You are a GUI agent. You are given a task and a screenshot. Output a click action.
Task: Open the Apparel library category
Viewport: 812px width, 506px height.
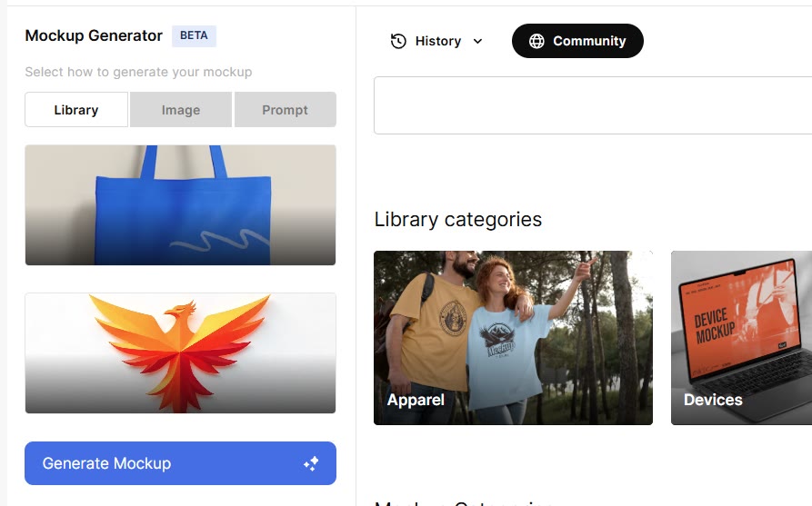coord(513,337)
